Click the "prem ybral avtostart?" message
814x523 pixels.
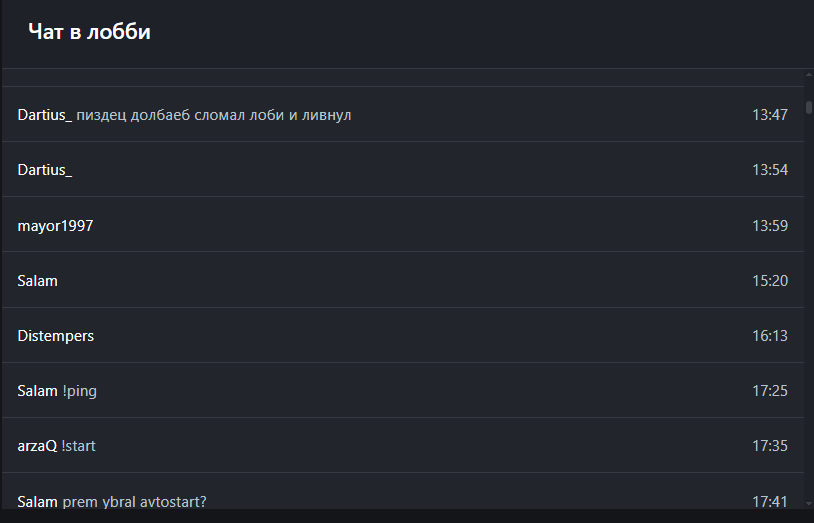click(134, 501)
